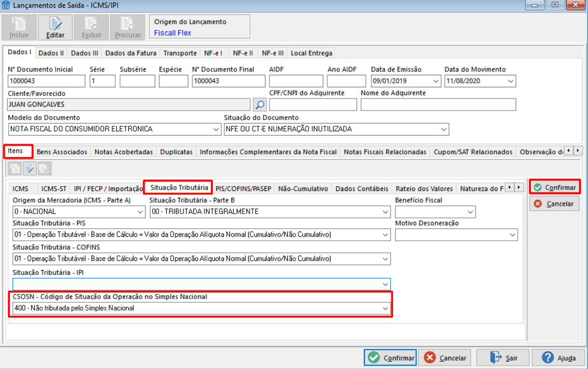This screenshot has height=369, width=588.
Task: Open the Situação Tributária - Parte B dropdown
Action: (386, 212)
